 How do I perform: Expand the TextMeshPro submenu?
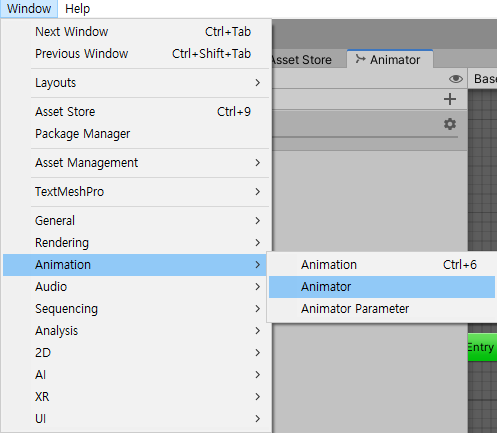(x=136, y=192)
